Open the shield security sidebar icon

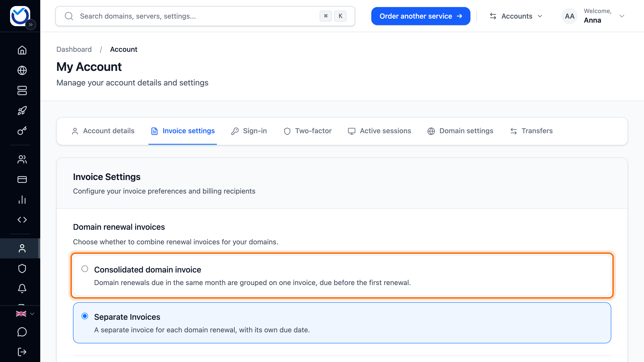22,268
